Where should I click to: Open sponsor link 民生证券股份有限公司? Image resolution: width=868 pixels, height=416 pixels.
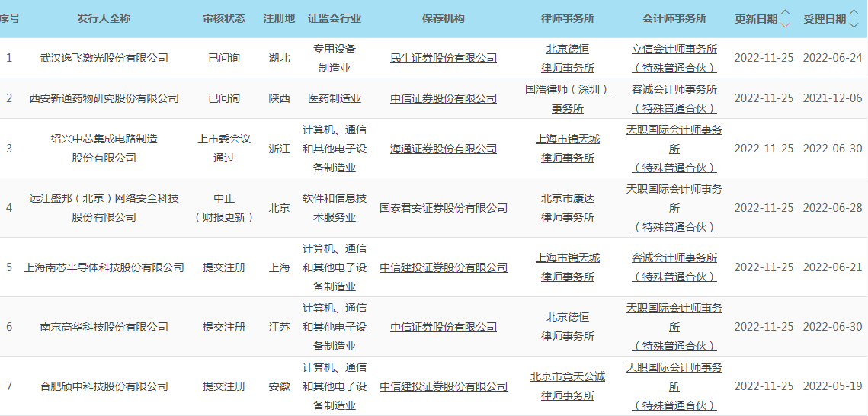444,58
